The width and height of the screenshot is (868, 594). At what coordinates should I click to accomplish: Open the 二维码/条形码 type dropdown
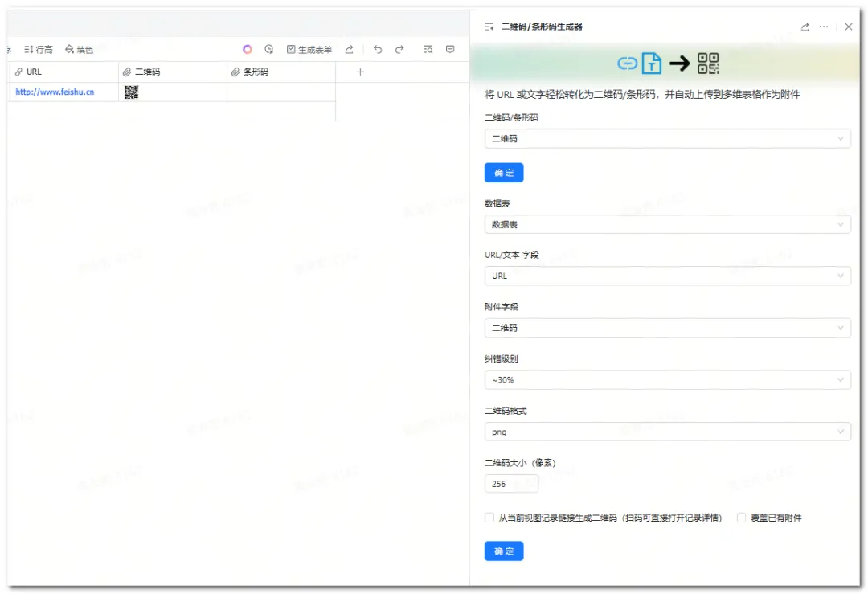[668, 139]
